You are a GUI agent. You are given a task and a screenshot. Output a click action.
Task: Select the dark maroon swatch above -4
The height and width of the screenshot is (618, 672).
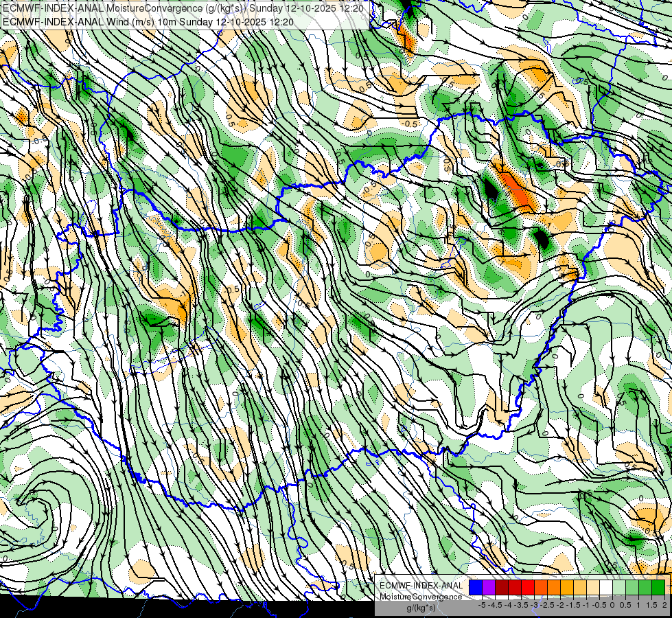pos(502,587)
